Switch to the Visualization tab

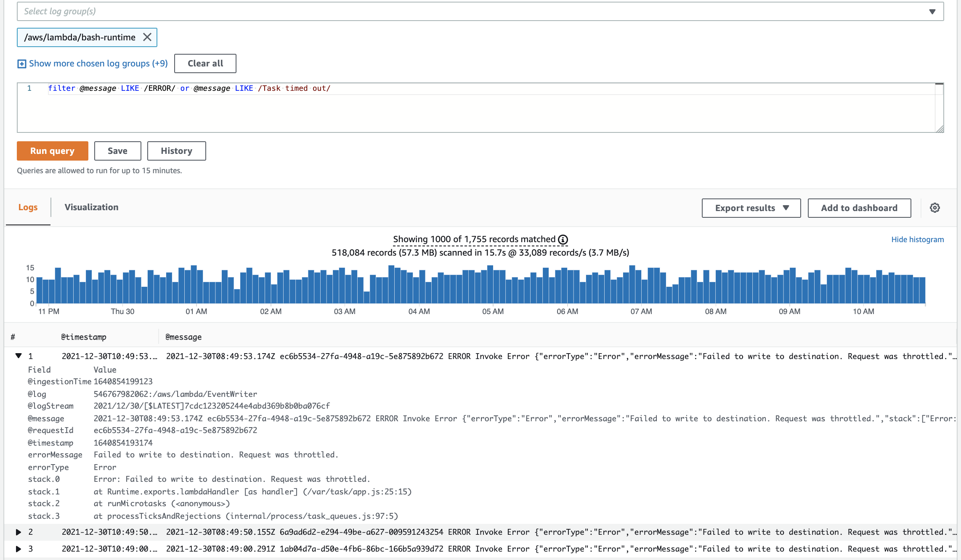click(91, 207)
